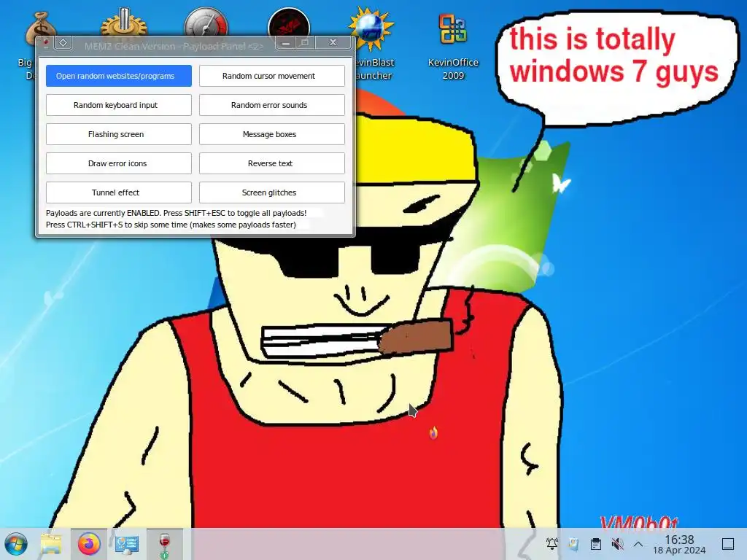The height and width of the screenshot is (560, 747).
Task: Click the 'Payloads are currently ENABLED' status text
Action: click(177, 213)
